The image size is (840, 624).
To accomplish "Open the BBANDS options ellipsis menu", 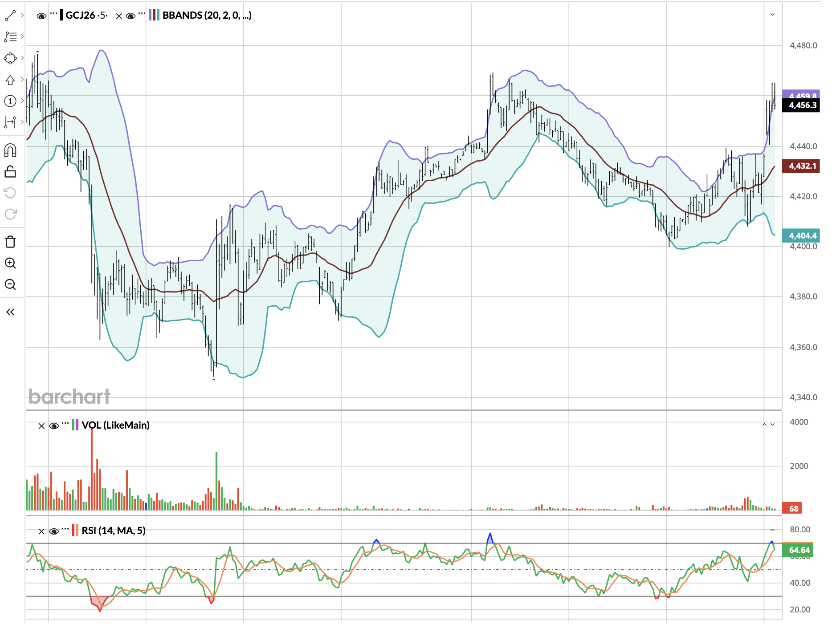I will pyautogui.click(x=142, y=13).
